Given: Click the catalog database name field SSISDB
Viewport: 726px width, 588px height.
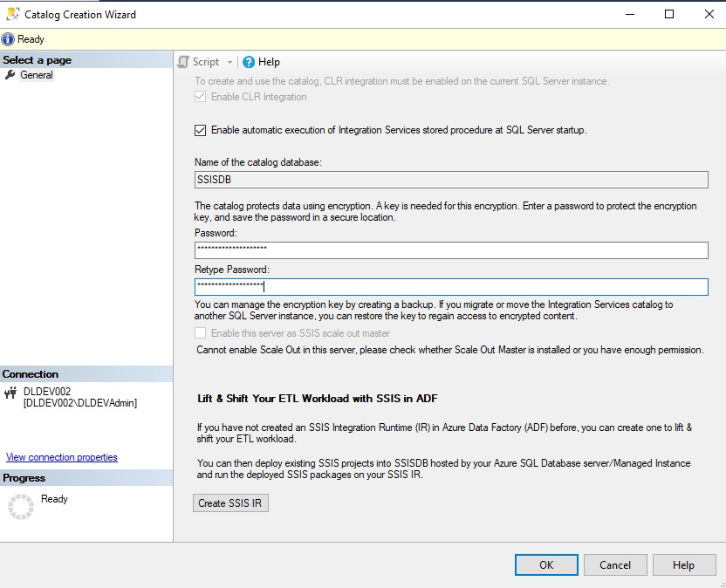Looking at the screenshot, I should [451, 180].
